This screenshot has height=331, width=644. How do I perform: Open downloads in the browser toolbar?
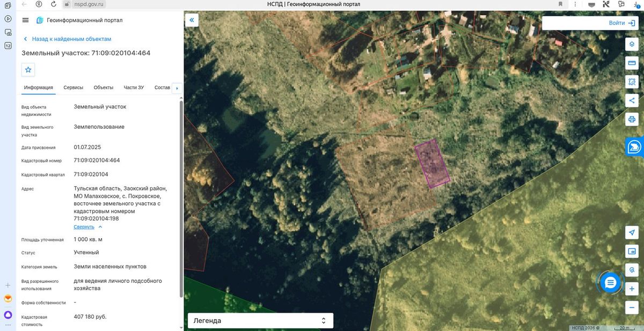pos(635,4)
